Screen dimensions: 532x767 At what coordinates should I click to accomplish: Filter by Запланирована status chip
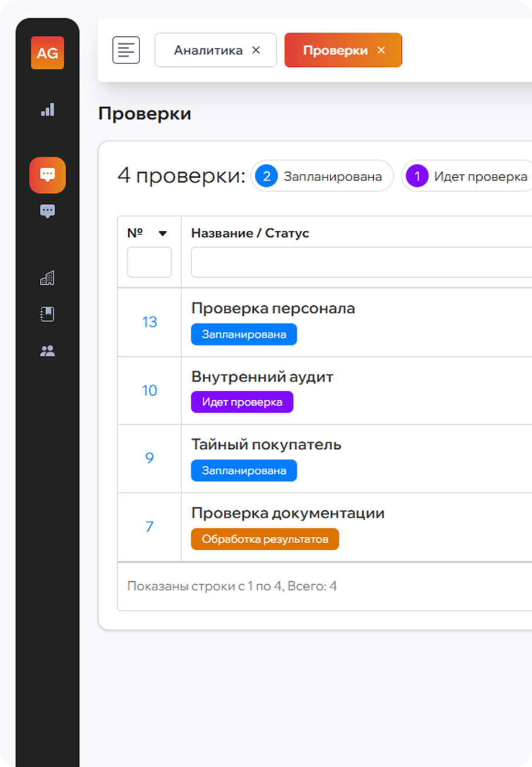pyautogui.click(x=322, y=176)
